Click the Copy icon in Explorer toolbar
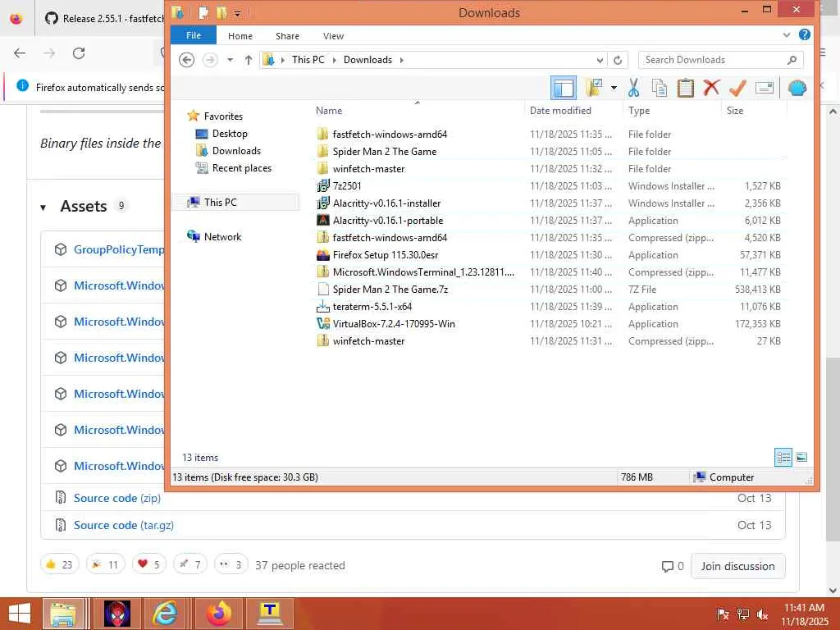 (660, 88)
